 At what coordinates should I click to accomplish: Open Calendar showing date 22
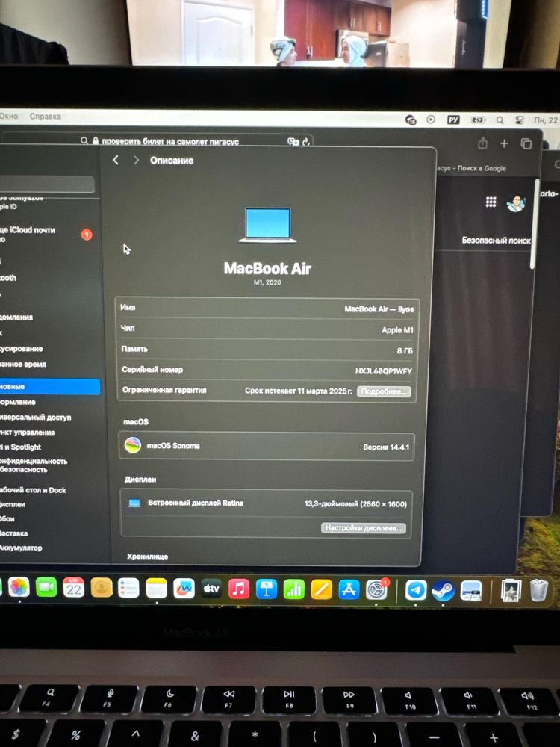(73, 588)
